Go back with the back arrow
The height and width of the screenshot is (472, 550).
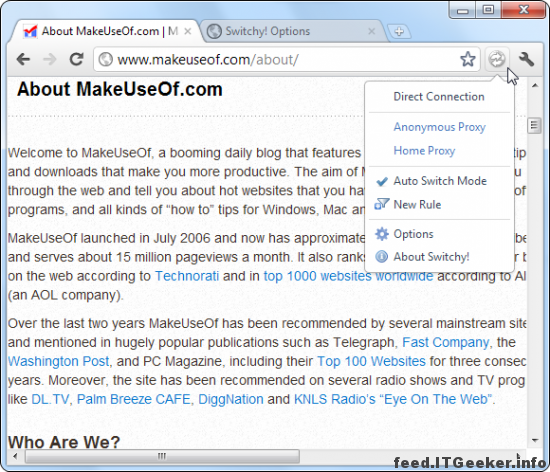click(23, 59)
